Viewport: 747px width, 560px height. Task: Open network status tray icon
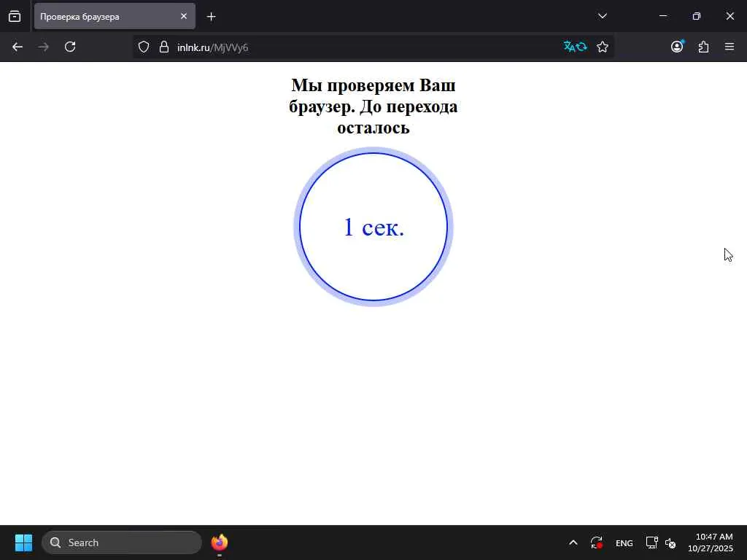(x=651, y=542)
